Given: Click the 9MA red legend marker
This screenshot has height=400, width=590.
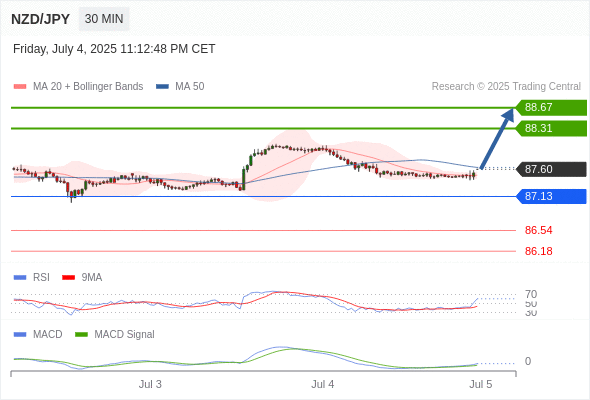Looking at the screenshot, I should (x=68, y=278).
